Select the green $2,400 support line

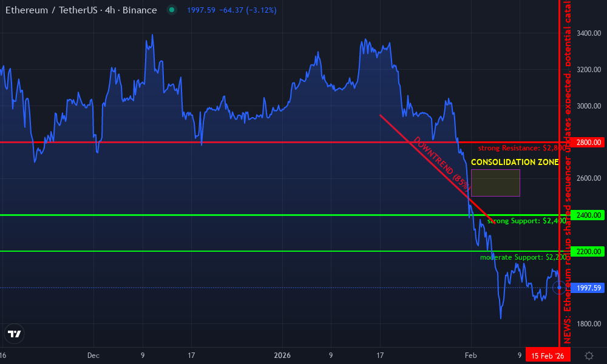(243, 215)
